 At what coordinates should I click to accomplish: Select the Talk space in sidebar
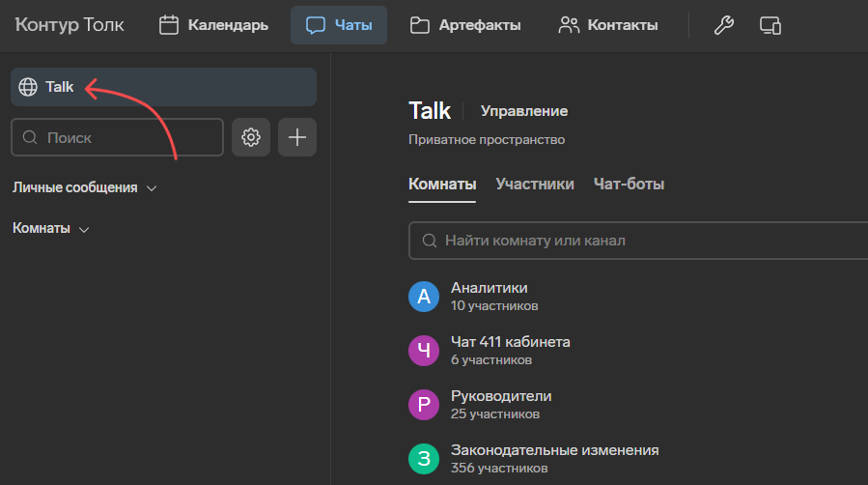tap(163, 87)
